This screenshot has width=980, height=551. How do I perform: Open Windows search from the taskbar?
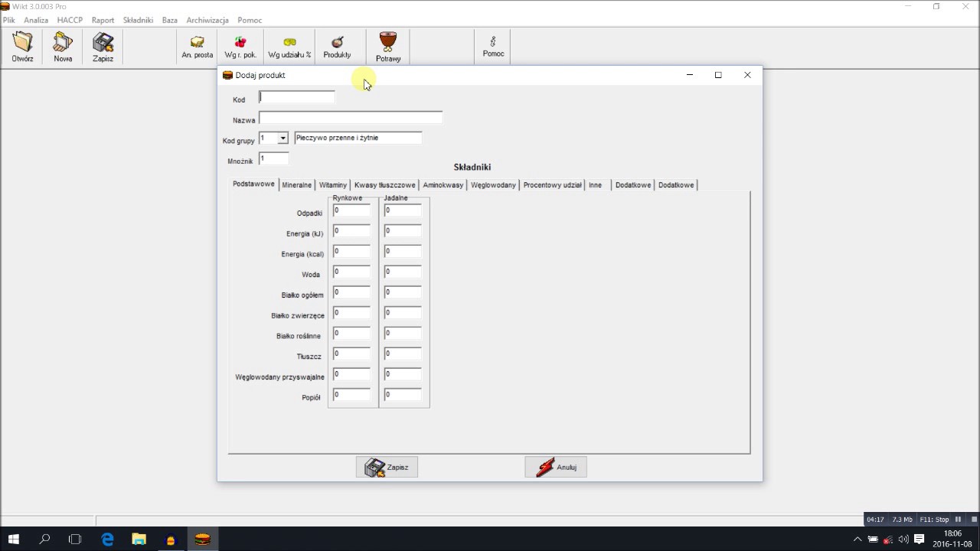tap(44, 539)
